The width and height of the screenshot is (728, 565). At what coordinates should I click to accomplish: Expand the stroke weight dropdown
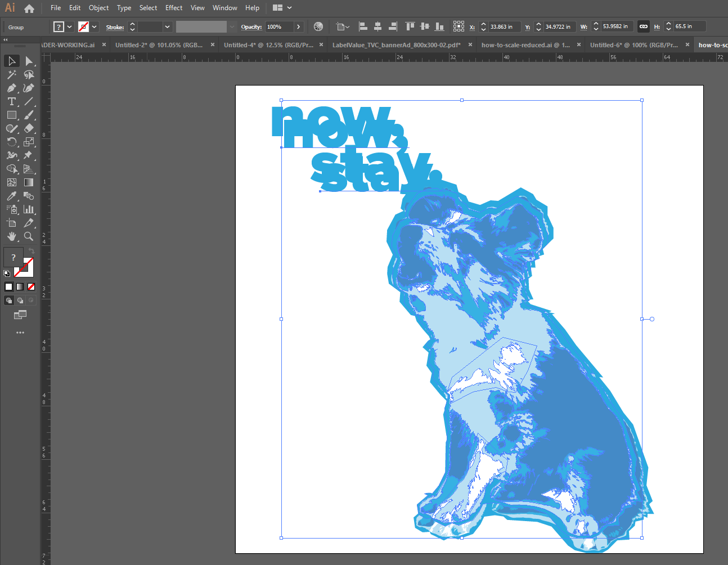(167, 26)
